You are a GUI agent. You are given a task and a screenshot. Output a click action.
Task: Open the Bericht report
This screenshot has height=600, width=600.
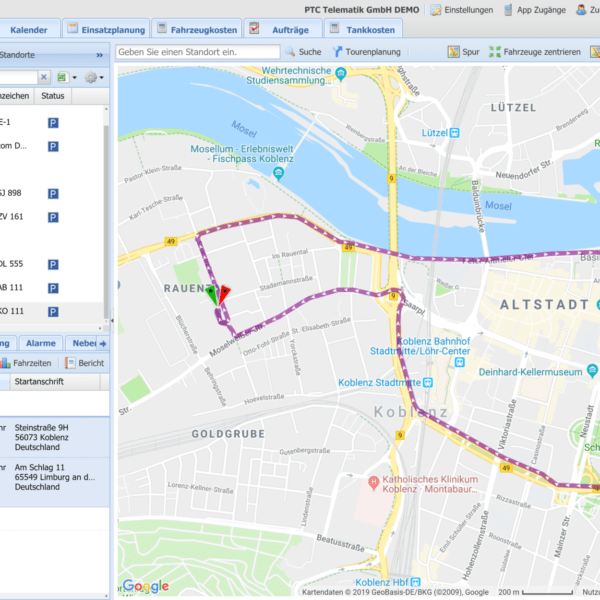pos(85,363)
